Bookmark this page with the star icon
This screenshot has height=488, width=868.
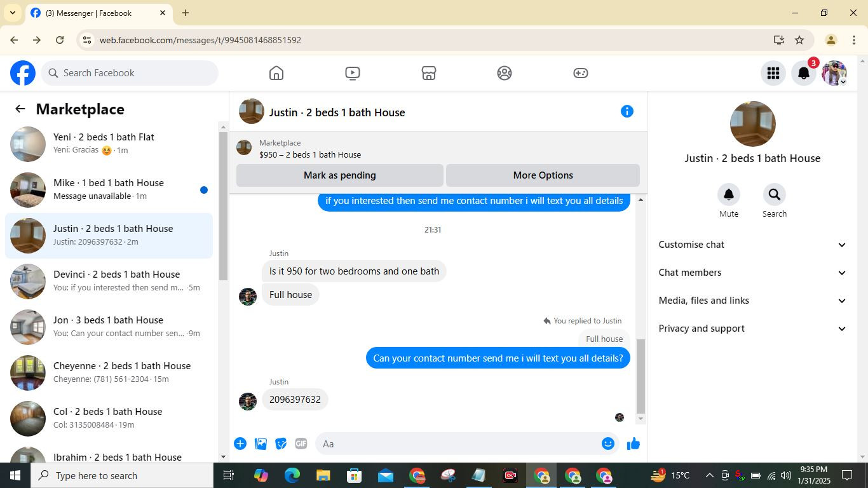(799, 40)
